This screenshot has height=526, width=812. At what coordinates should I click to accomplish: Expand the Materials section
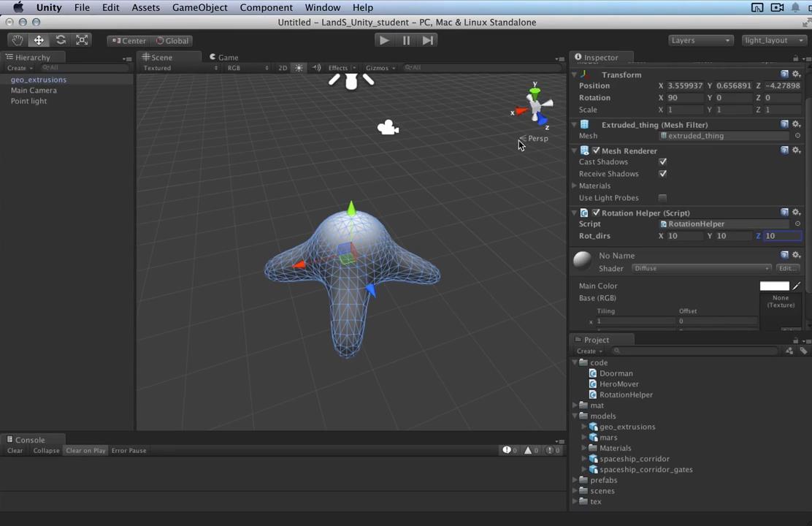(x=575, y=186)
